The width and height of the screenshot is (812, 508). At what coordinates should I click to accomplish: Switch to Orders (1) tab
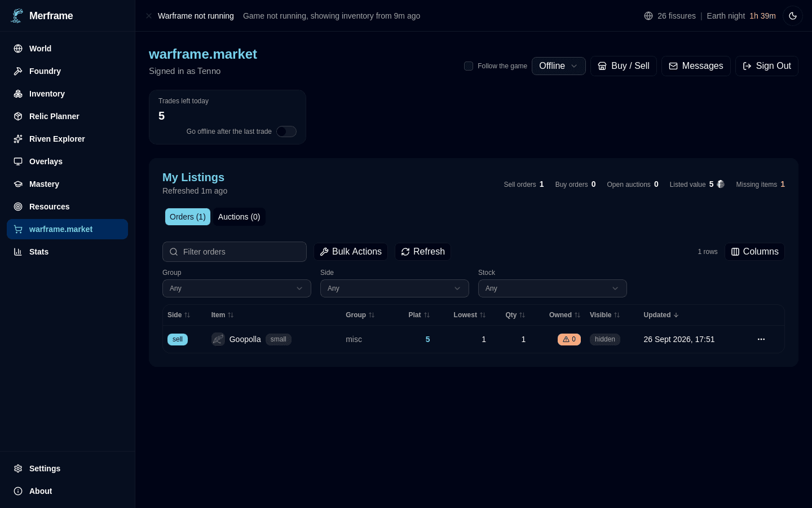(x=188, y=217)
